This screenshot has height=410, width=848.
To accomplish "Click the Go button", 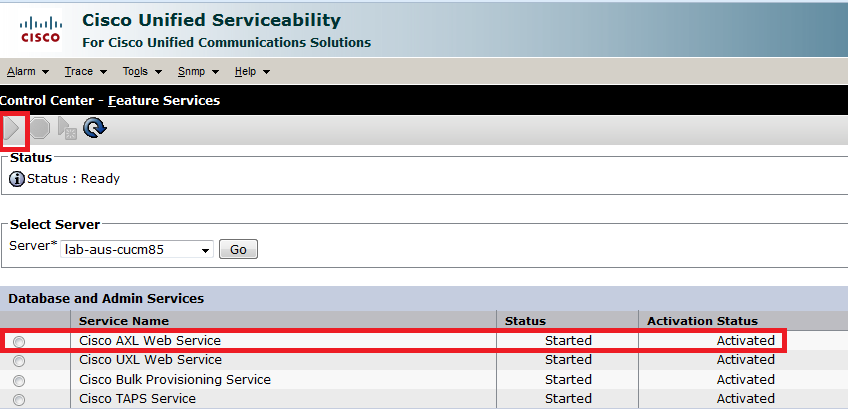I will point(238,249).
